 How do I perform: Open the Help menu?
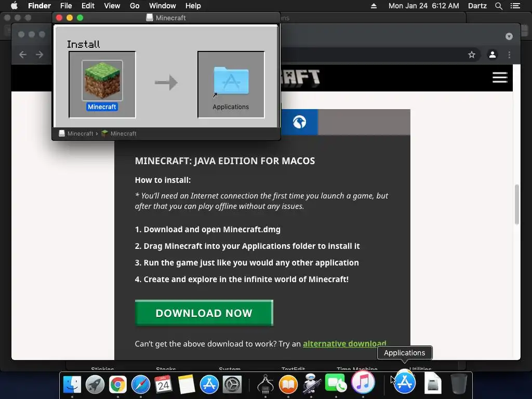(x=193, y=6)
